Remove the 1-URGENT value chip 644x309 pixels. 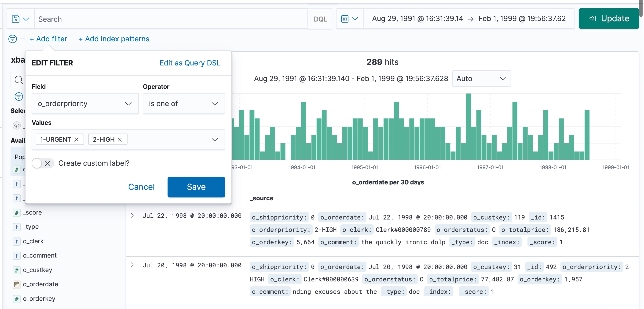click(x=77, y=140)
